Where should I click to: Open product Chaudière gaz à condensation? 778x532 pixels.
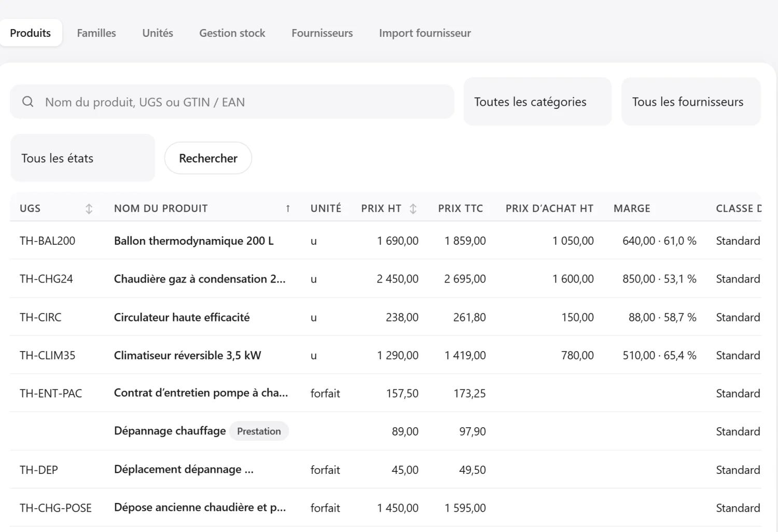(x=200, y=279)
